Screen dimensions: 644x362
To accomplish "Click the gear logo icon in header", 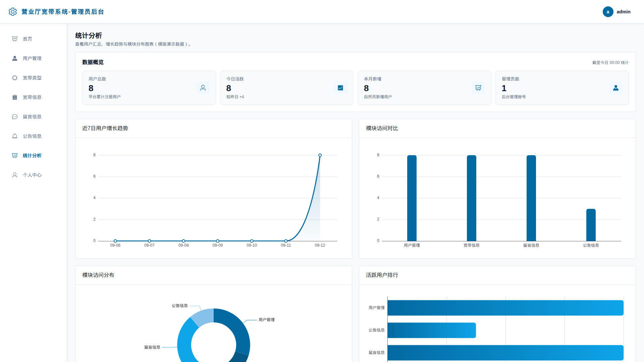I will pos(13,12).
